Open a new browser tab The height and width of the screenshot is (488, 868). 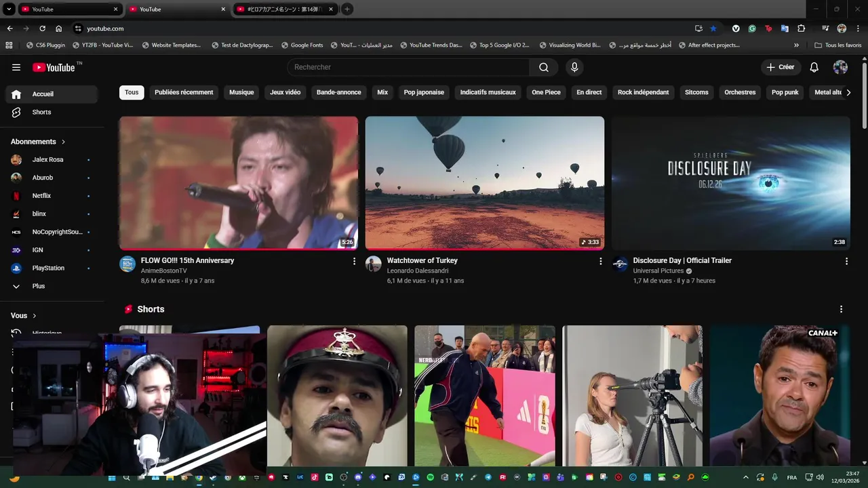[x=347, y=9]
